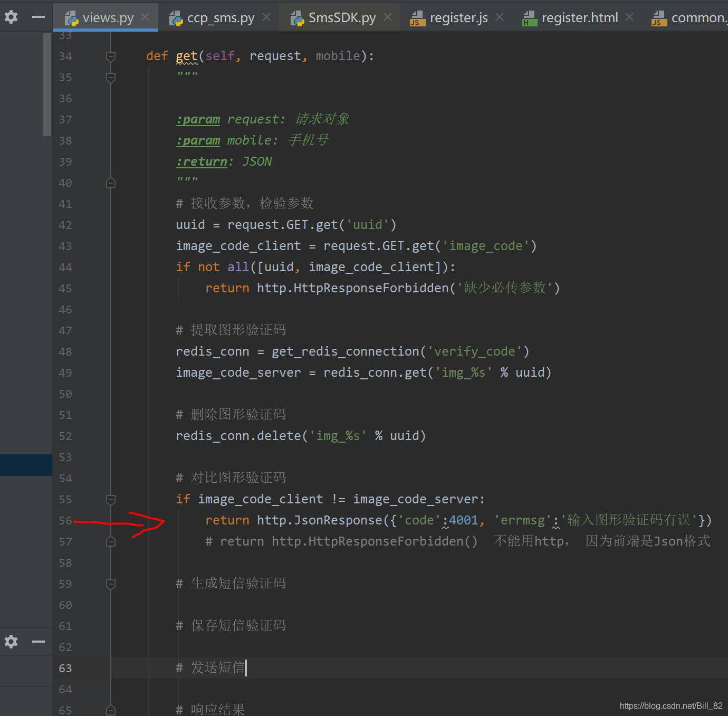
Task: Close the register.js tab
Action: pyautogui.click(x=500, y=17)
